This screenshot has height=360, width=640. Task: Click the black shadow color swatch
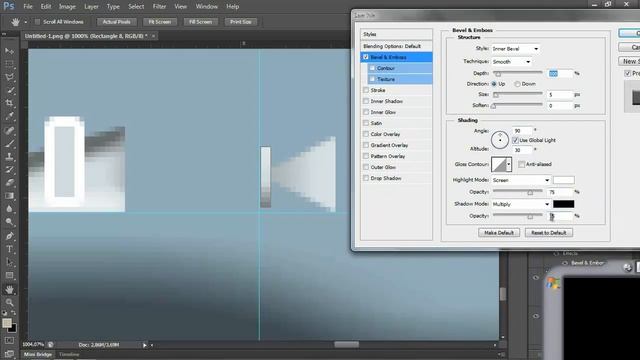564,204
